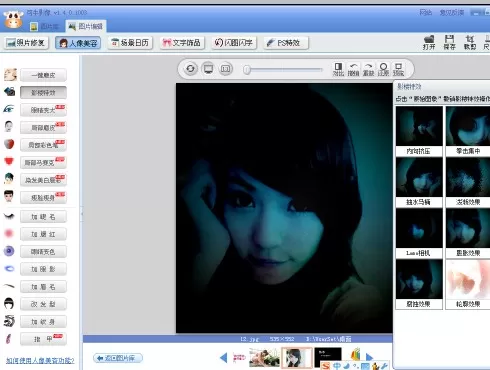Image resolution: width=490 pixels, height=370 pixels.
Task: Click the eyelash icon in sidebar
Action: pyautogui.click(x=9, y=216)
